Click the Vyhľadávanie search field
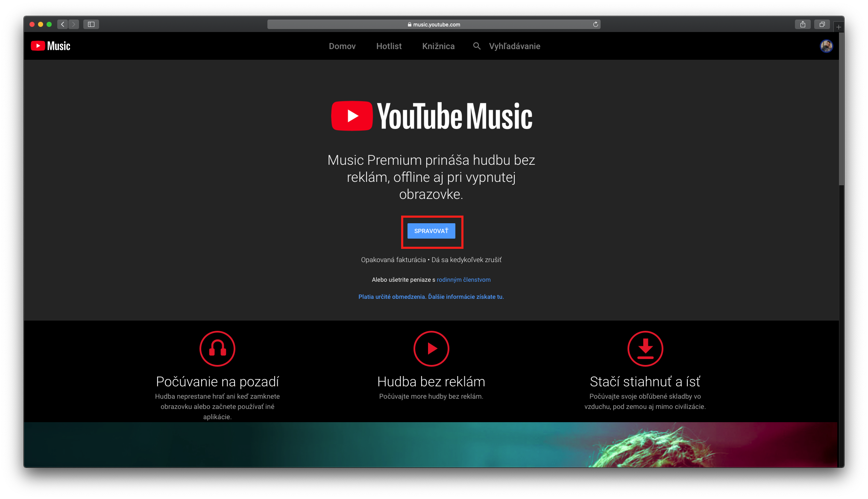The image size is (868, 499). pos(514,46)
